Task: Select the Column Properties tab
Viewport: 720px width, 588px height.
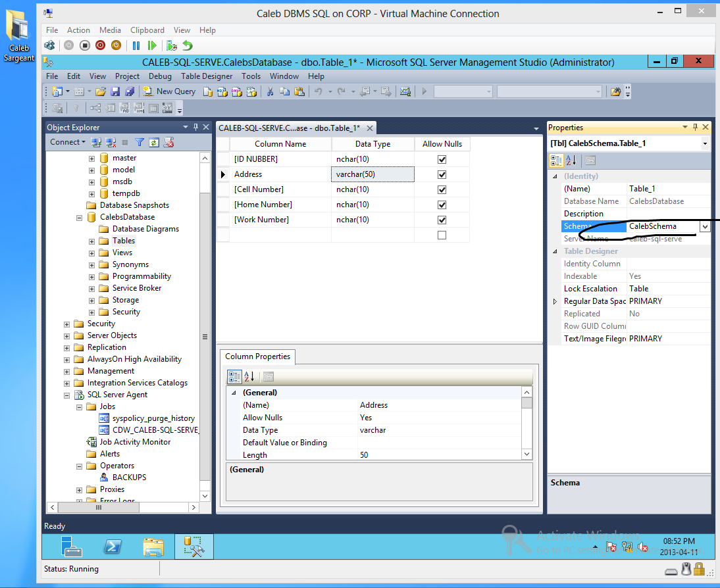Action: (x=257, y=356)
